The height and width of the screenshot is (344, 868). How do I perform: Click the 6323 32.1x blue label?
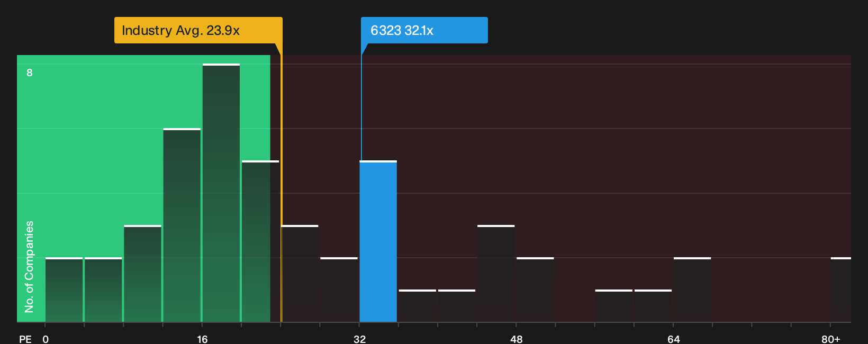click(x=424, y=30)
